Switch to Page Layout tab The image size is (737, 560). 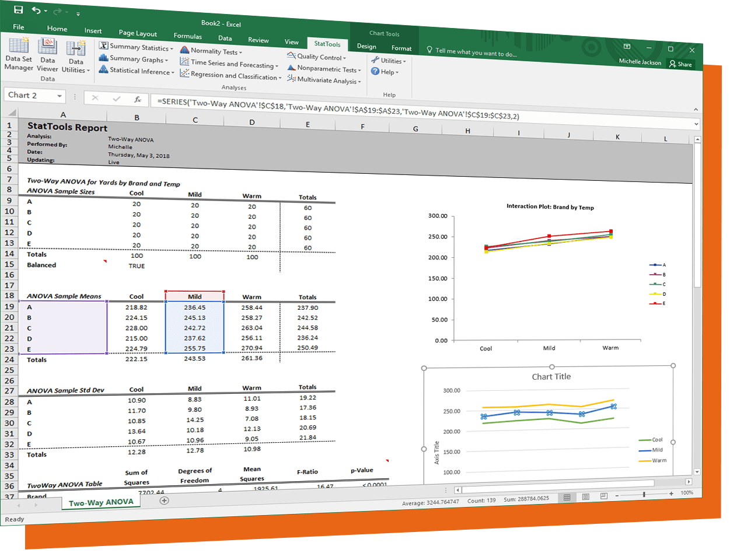[138, 33]
